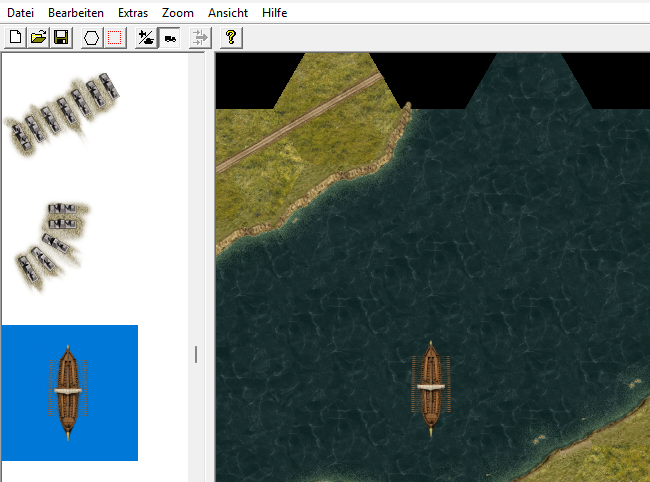Open the Extras menu
The height and width of the screenshot is (482, 650).
133,13
